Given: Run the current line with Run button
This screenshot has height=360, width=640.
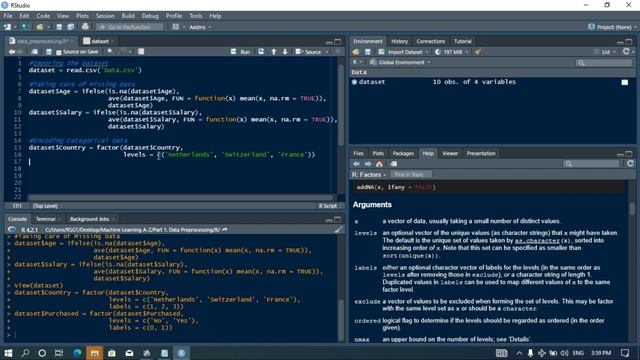Looking at the screenshot, I should 240,52.
